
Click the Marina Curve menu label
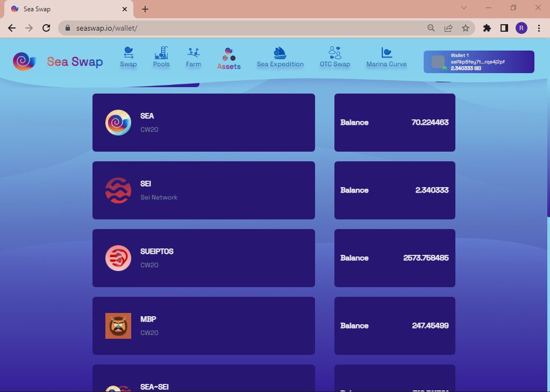pos(387,64)
